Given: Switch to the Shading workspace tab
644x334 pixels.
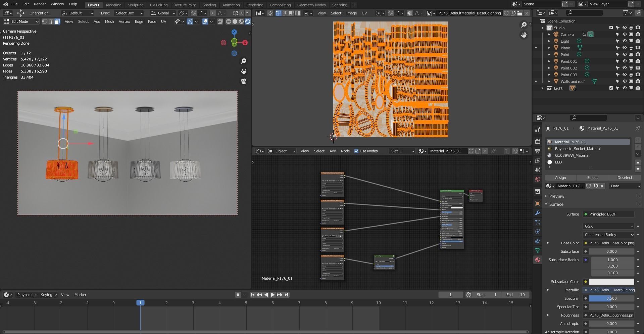Looking at the screenshot, I should click(x=209, y=5).
